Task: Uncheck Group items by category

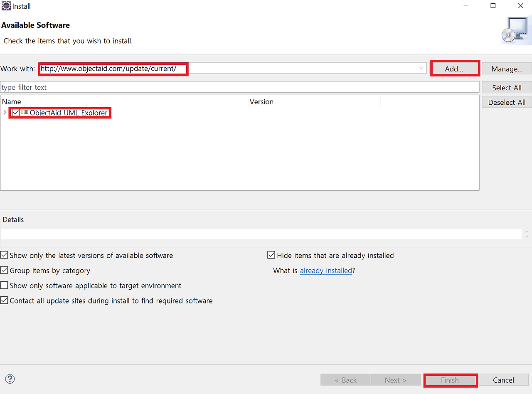Action: [4, 270]
